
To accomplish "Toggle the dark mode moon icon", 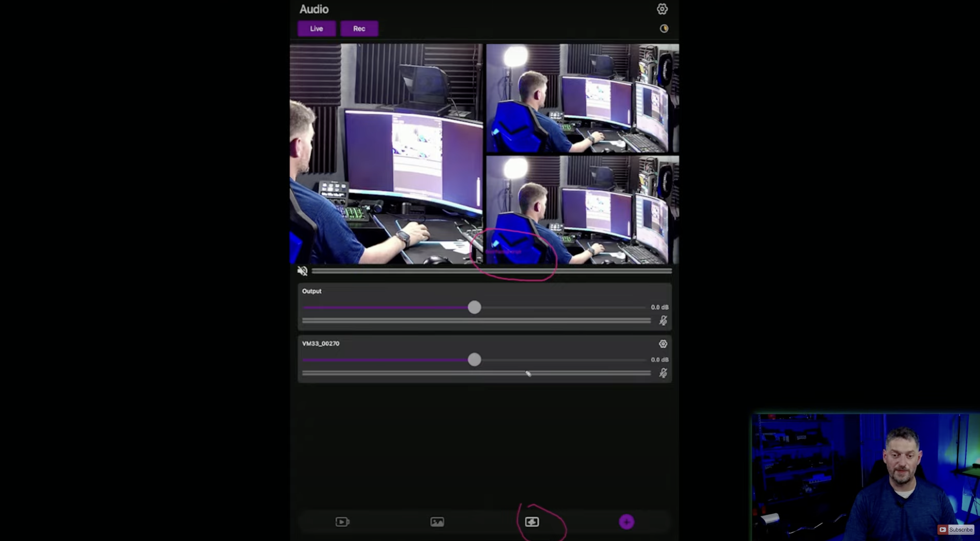I will [x=664, y=29].
